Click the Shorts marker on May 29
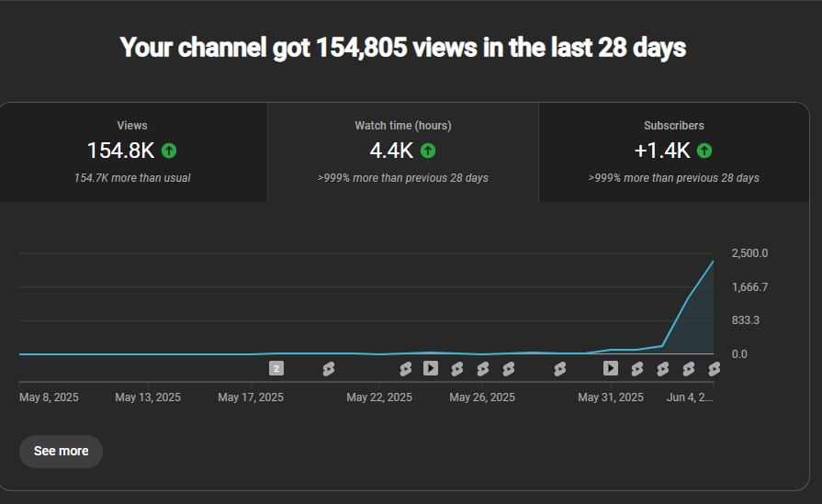Image resolution: width=822 pixels, height=504 pixels. (x=560, y=369)
